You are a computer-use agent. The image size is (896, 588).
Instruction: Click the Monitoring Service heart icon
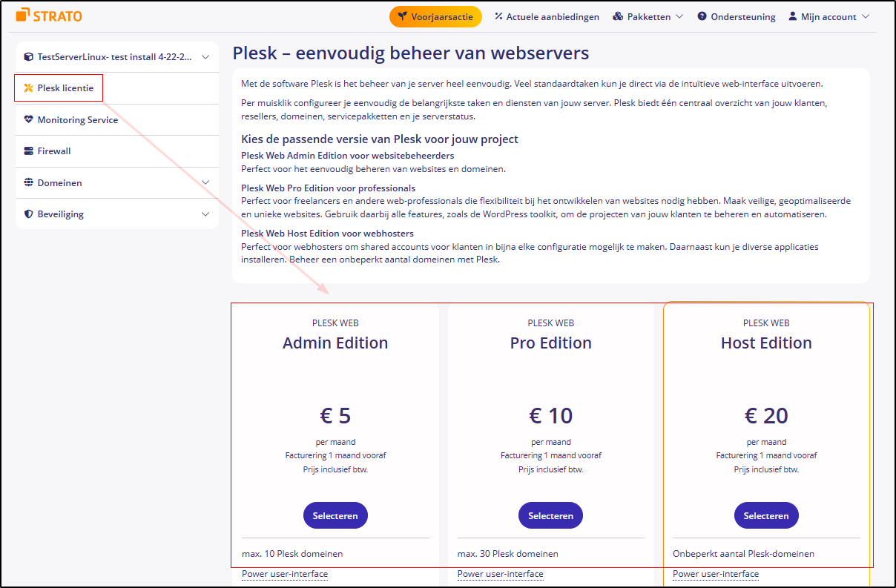pyautogui.click(x=29, y=119)
